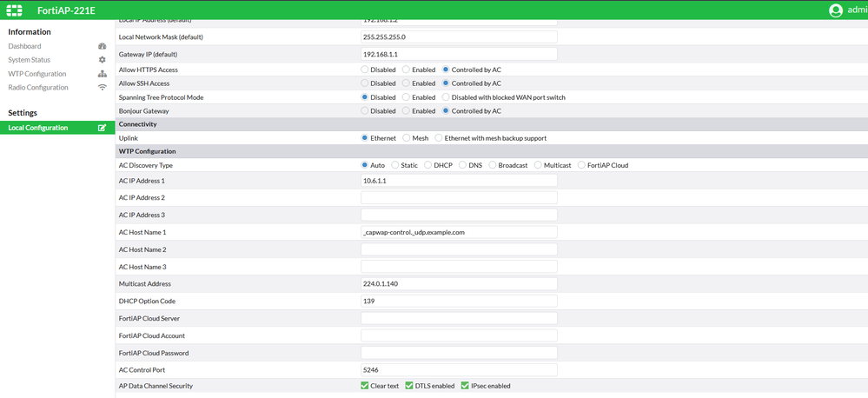Screen dimensions: 868x398
Task: Open WTP Configuration in the sidebar
Action: coord(37,74)
